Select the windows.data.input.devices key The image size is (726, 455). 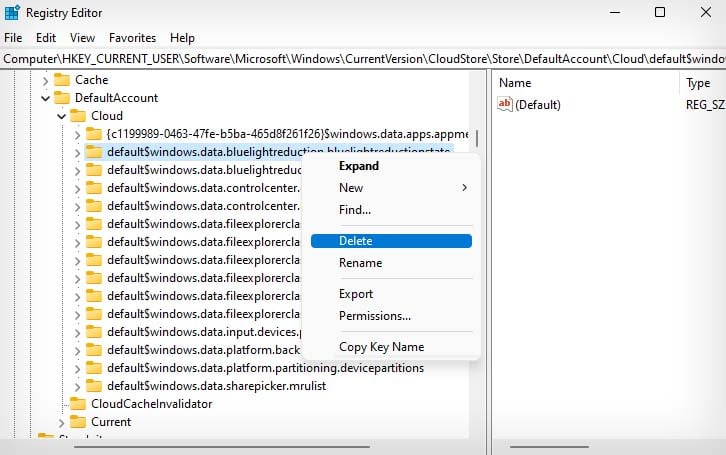(x=204, y=331)
